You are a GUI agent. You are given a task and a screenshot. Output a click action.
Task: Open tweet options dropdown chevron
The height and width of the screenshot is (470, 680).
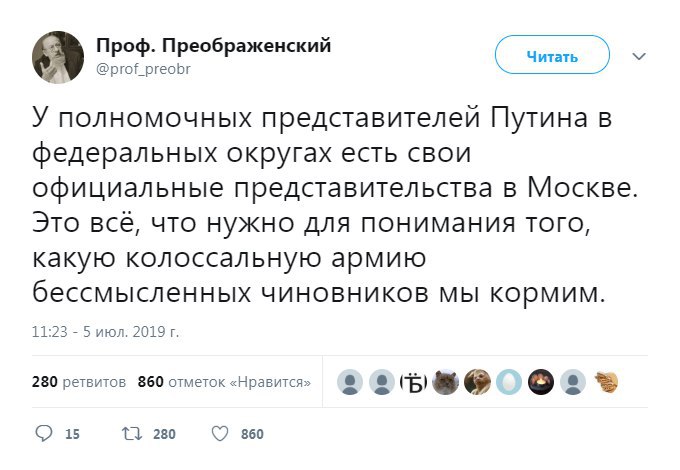tap(638, 56)
